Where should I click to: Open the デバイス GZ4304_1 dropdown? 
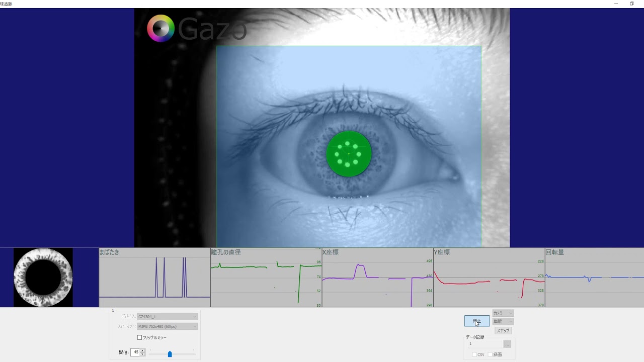(168, 317)
